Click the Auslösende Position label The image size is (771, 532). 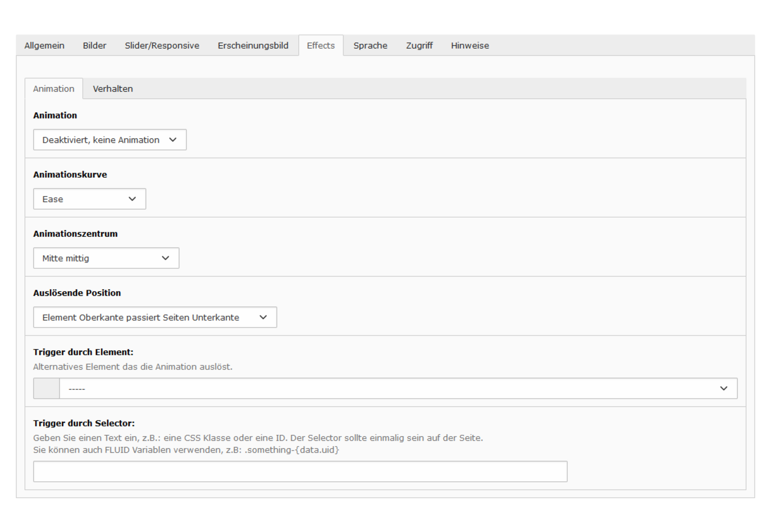point(77,293)
